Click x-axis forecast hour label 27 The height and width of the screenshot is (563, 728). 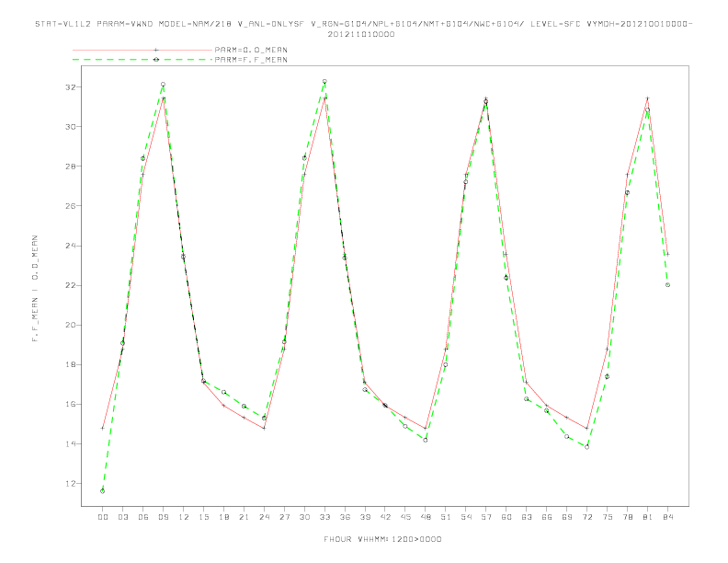point(284,517)
